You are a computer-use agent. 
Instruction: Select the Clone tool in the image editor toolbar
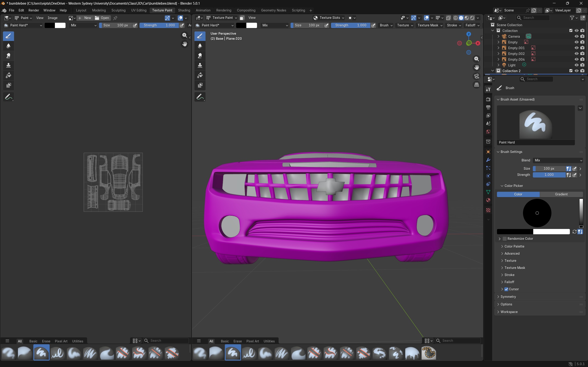[9, 65]
